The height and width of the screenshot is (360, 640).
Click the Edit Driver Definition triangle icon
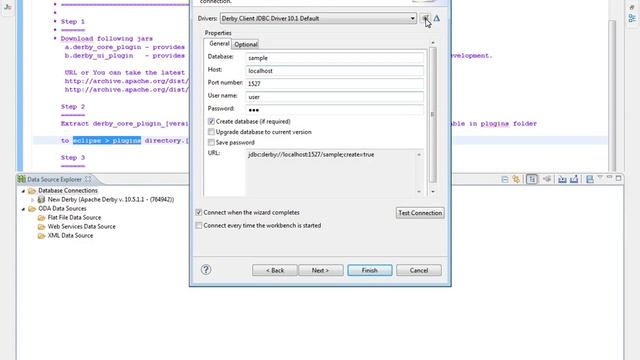pyautogui.click(x=437, y=18)
